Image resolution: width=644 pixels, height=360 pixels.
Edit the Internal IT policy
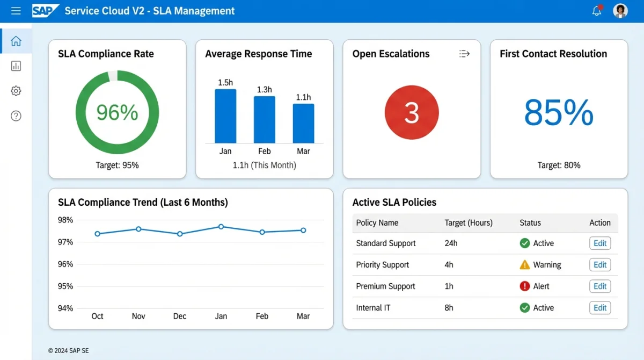pyautogui.click(x=599, y=307)
